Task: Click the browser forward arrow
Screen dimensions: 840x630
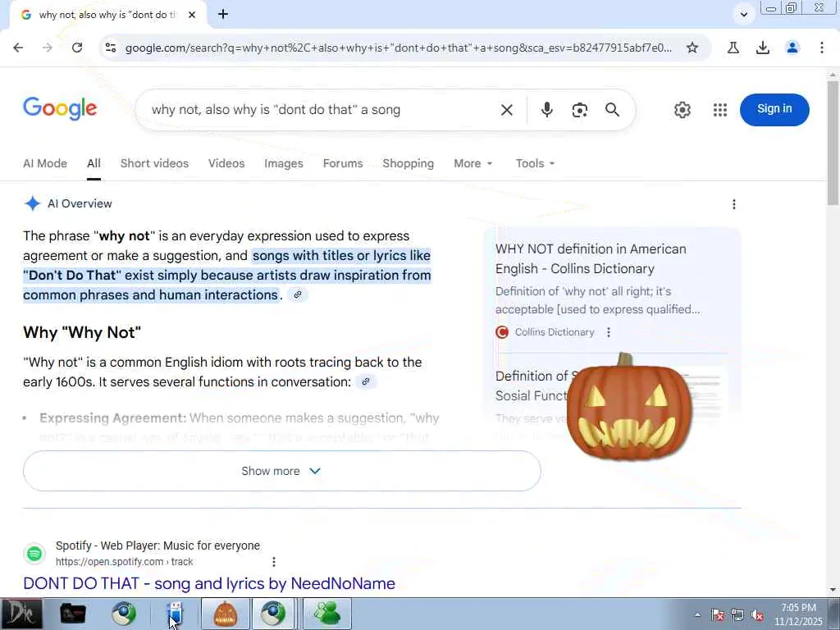Action: click(48, 48)
